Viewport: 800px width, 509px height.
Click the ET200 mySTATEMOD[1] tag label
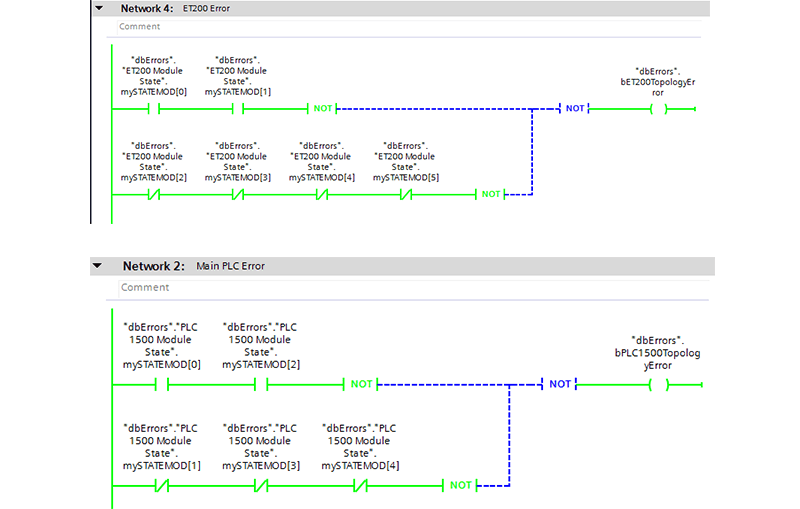click(238, 76)
